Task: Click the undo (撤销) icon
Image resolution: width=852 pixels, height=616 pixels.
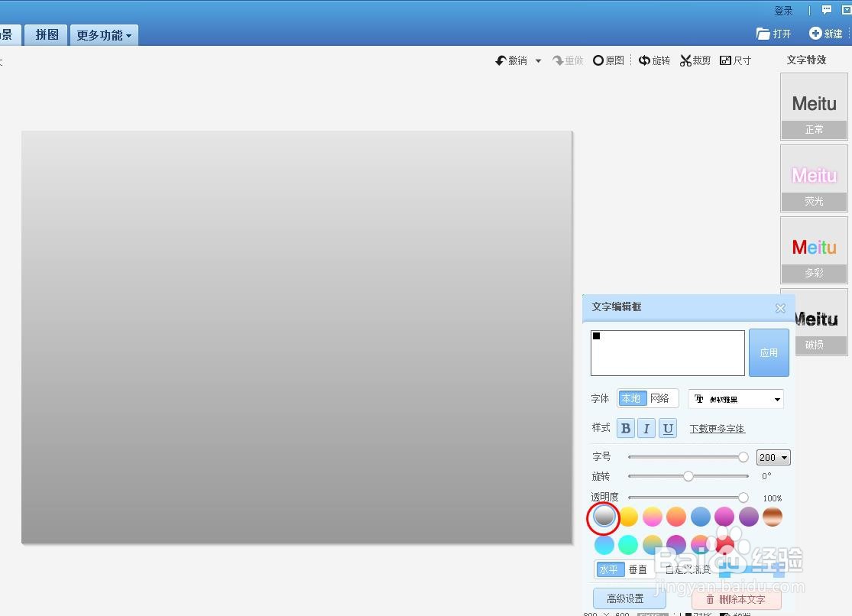Action: 501,60
